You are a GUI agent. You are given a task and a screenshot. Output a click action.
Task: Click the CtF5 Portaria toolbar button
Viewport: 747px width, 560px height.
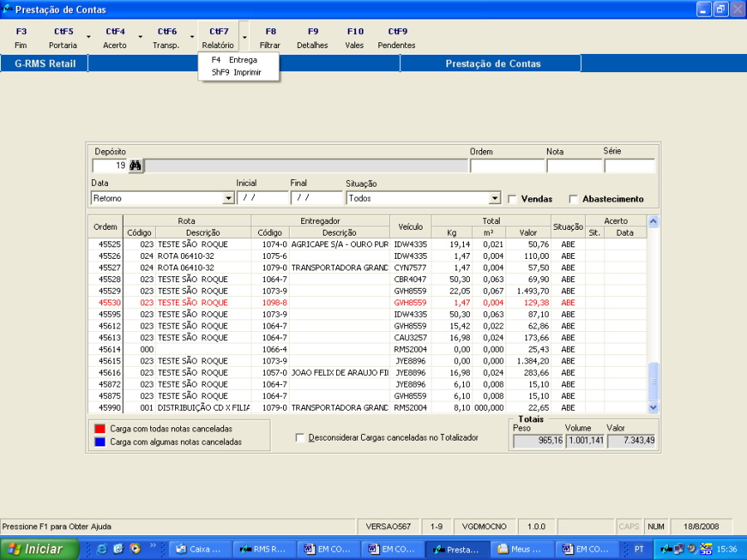click(63, 37)
